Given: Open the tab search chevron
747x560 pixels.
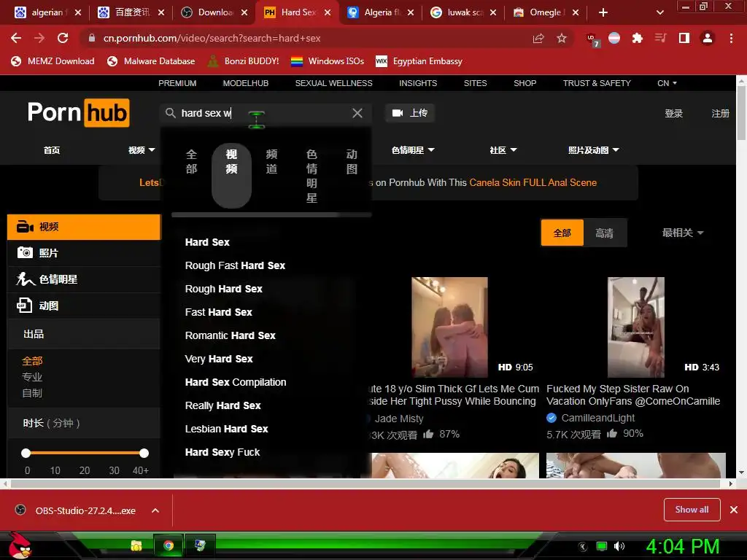Looking at the screenshot, I should click(659, 12).
